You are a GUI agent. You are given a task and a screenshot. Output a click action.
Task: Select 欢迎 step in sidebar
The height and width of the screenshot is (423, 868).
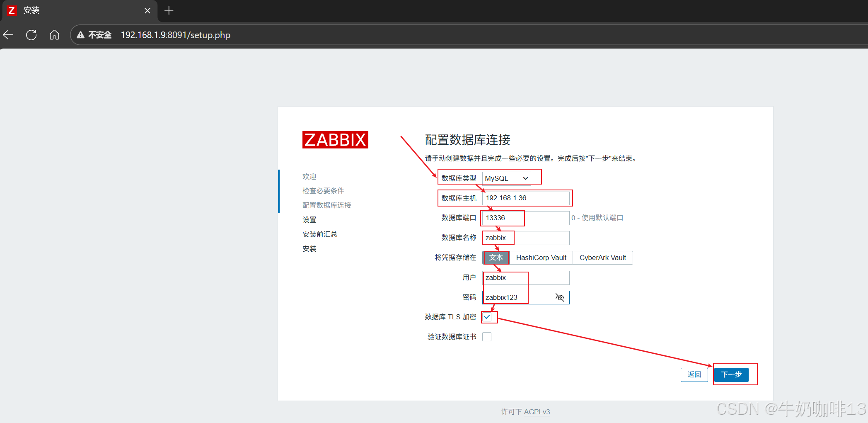pos(309,177)
